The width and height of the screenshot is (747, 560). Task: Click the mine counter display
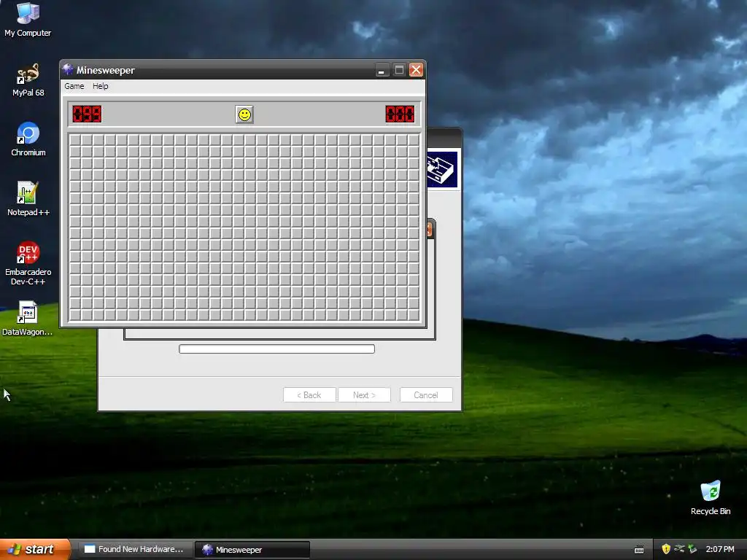(x=87, y=114)
